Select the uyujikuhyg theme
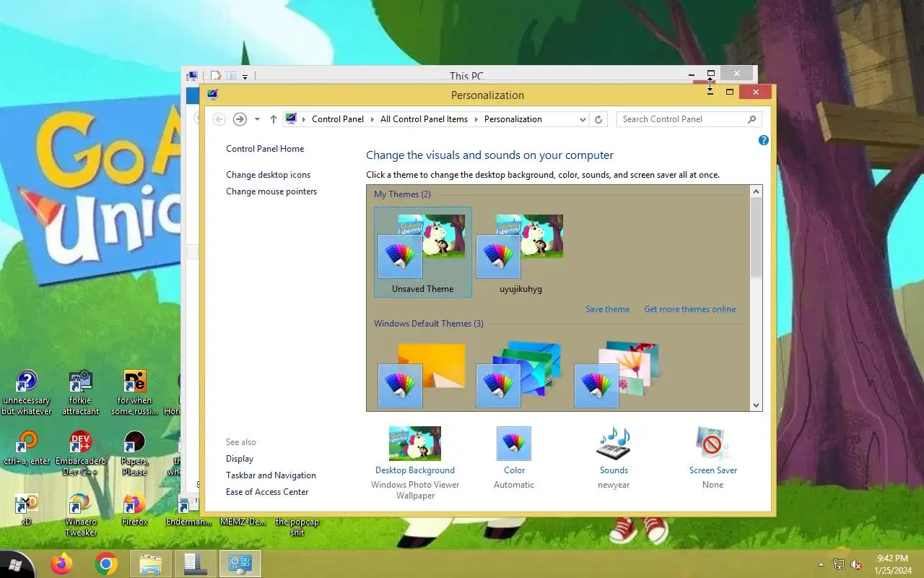924x578 pixels. click(x=520, y=252)
